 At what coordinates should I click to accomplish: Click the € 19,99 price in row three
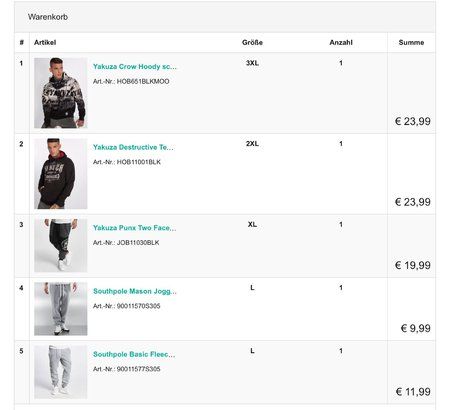point(413,265)
